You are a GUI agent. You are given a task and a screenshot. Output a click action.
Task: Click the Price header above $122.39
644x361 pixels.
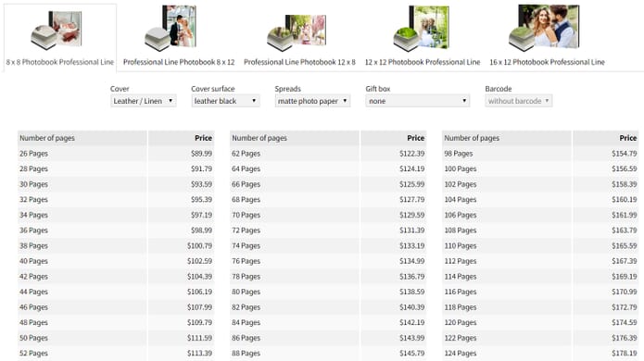tap(394, 138)
